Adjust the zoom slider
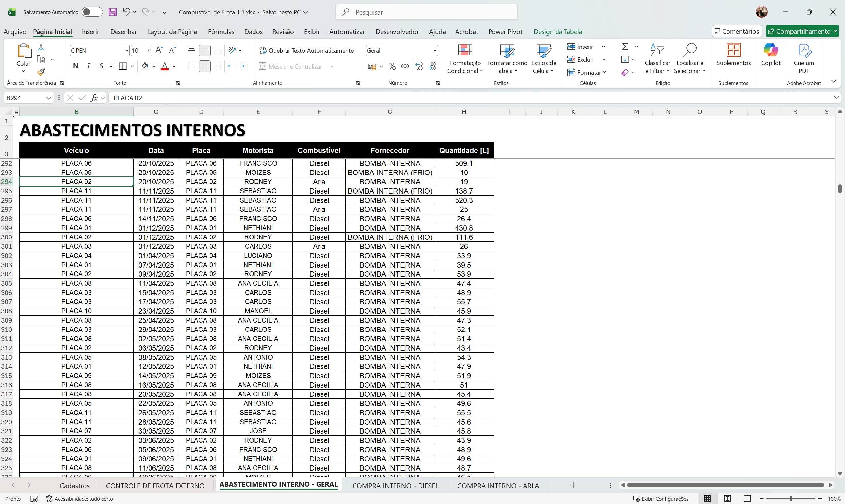 (x=792, y=499)
